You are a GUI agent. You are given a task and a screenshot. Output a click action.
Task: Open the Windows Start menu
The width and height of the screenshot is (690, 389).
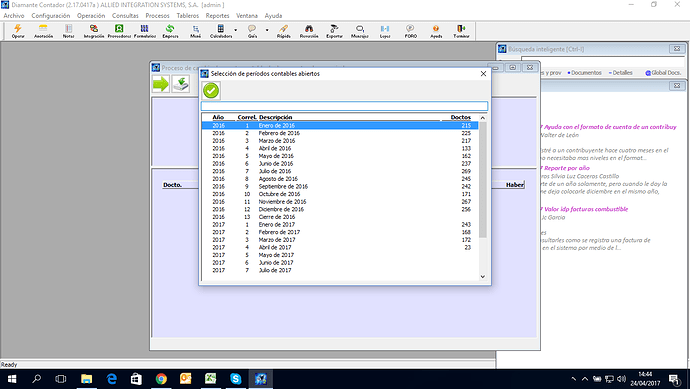click(x=12, y=379)
